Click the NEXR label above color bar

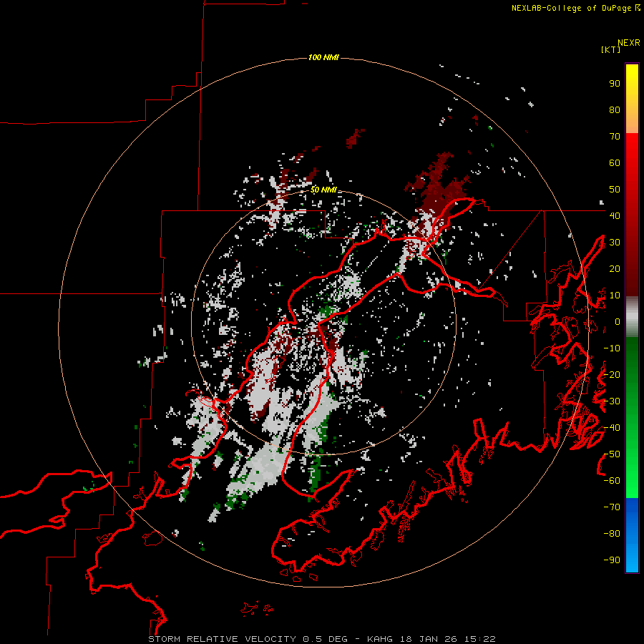click(629, 43)
